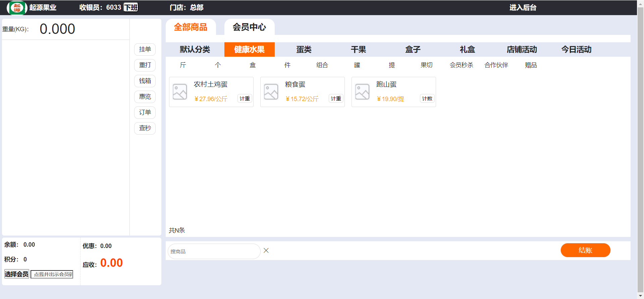This screenshot has width=644, height=299.
Task: Click the 粮食蛋 product image placeholder
Action: click(x=271, y=92)
